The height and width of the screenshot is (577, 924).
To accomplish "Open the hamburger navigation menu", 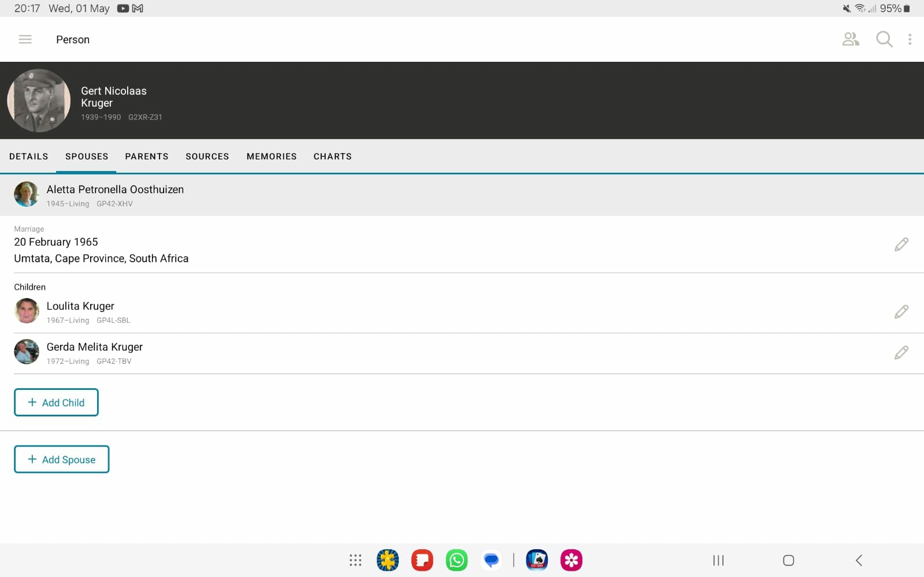I will tap(25, 39).
